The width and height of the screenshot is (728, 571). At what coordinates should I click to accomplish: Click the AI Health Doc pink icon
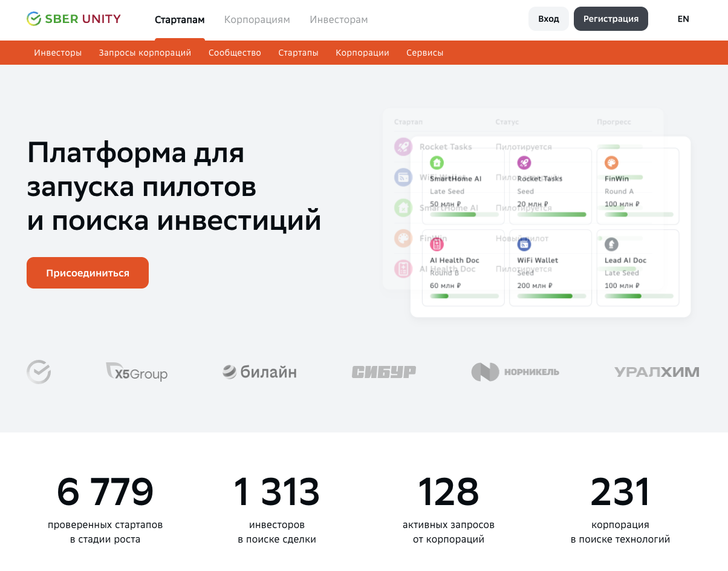point(437,244)
